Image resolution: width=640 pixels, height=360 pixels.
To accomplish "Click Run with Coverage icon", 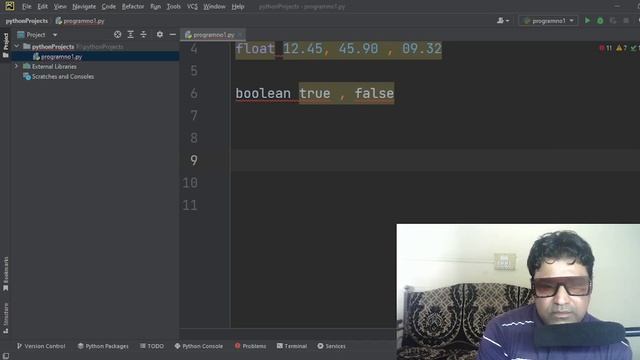I will click(x=613, y=20).
